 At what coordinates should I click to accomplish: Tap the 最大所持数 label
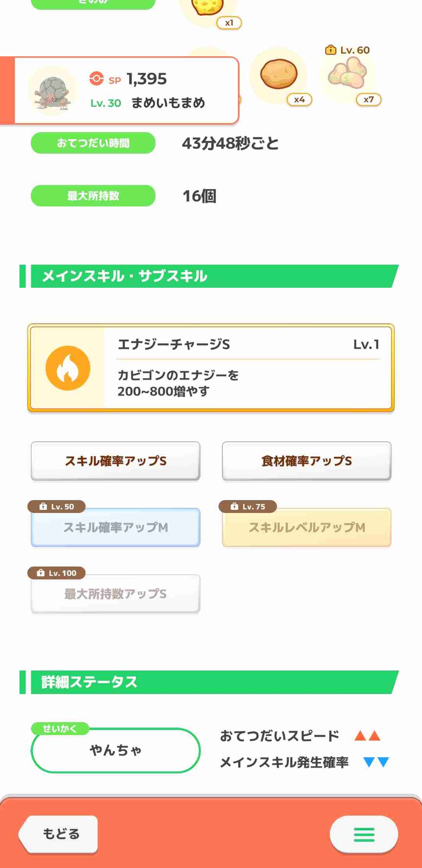click(x=93, y=195)
